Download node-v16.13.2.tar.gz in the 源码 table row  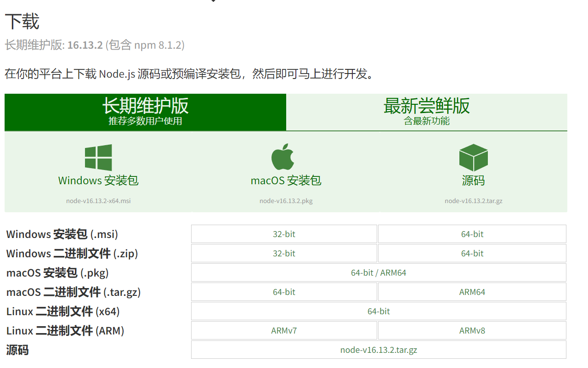[379, 350]
